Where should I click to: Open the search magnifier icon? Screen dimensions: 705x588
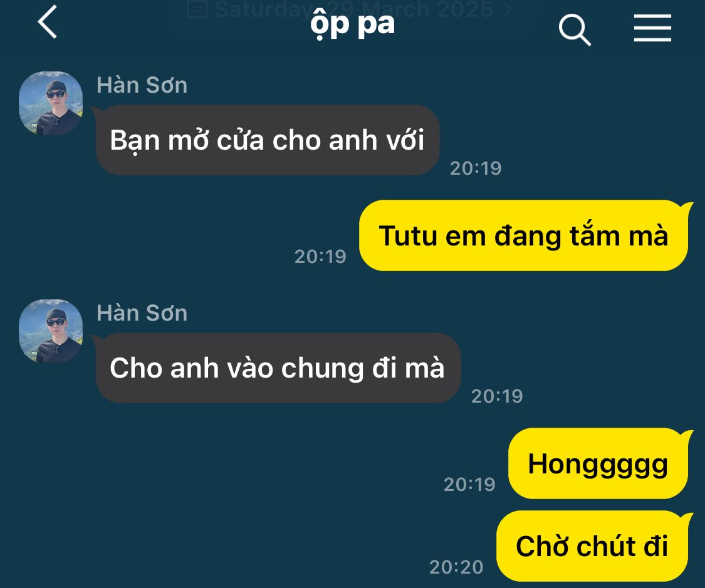574,29
